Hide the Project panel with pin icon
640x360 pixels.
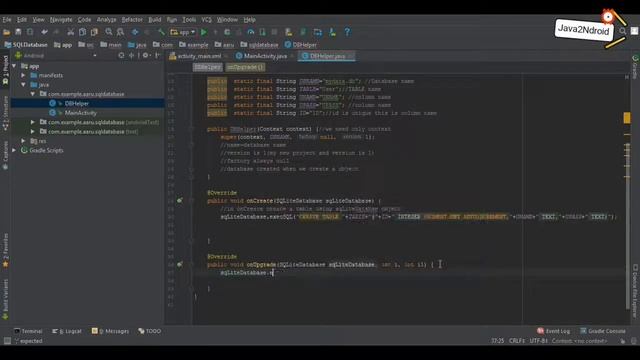[158, 56]
